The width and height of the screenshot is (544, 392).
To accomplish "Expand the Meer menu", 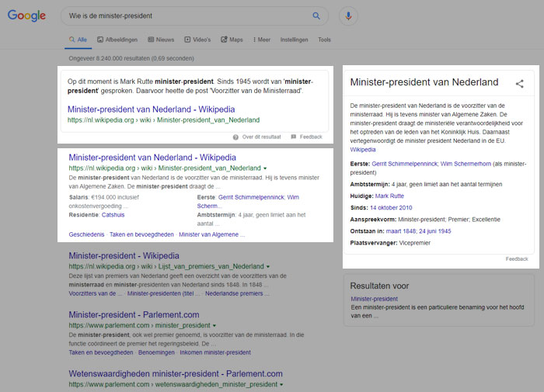I will point(262,40).
